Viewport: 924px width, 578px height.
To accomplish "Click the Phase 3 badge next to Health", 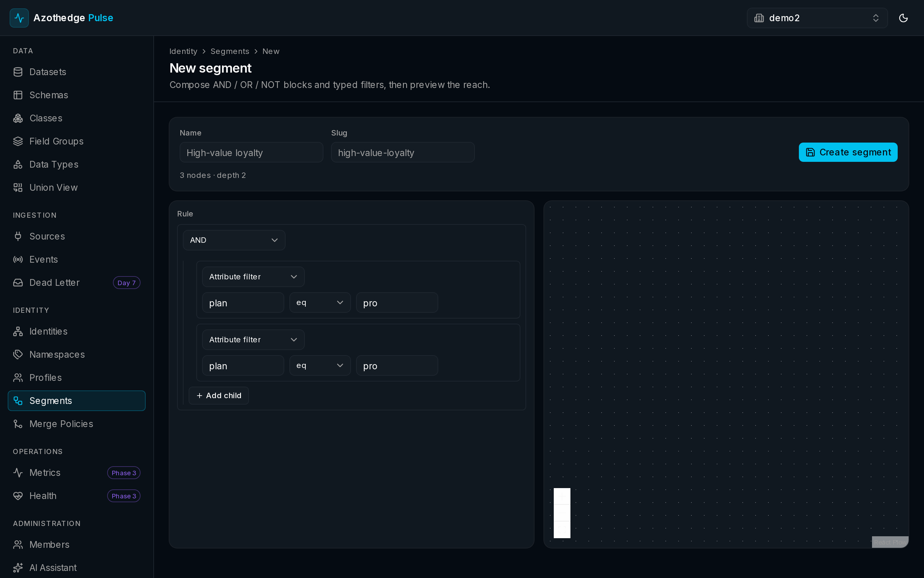I will point(124,496).
